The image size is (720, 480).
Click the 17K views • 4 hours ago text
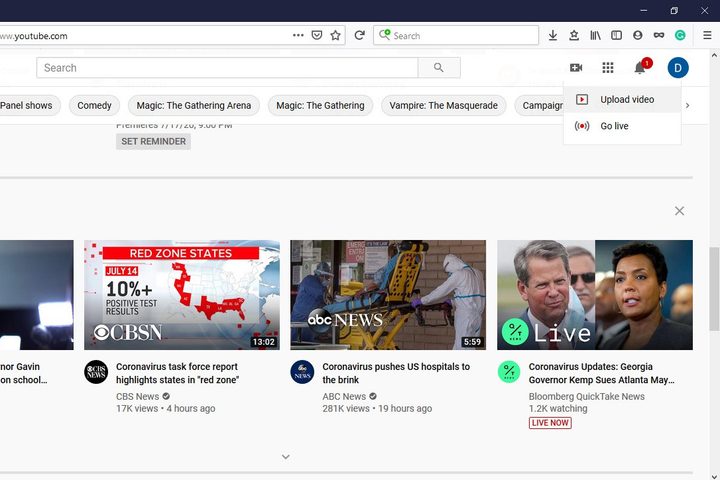tap(165, 408)
